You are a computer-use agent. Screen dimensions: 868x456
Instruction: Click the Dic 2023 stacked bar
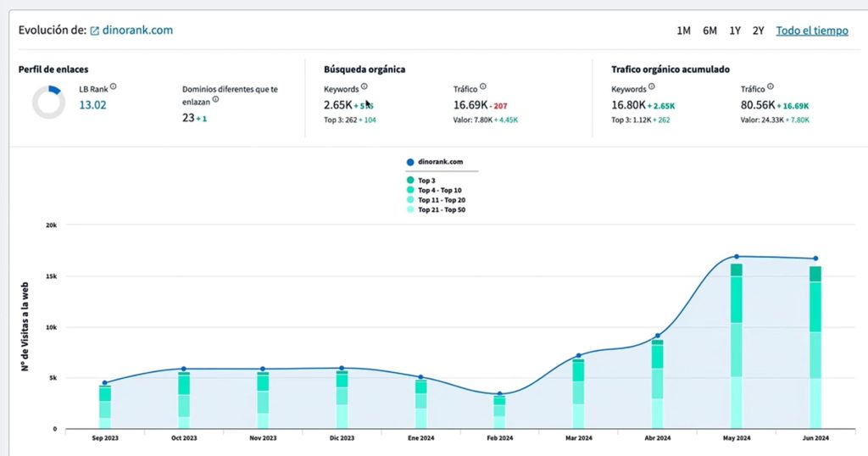342,399
